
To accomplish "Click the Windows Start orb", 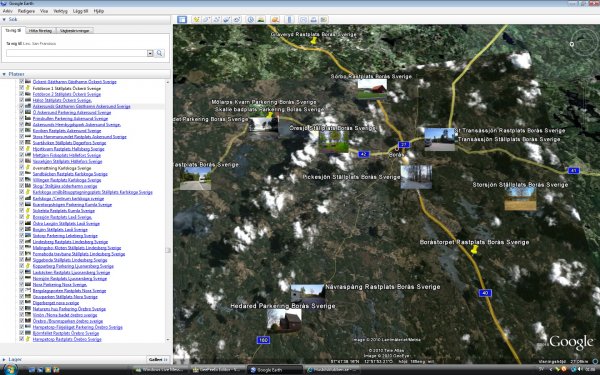I will click(10, 370).
